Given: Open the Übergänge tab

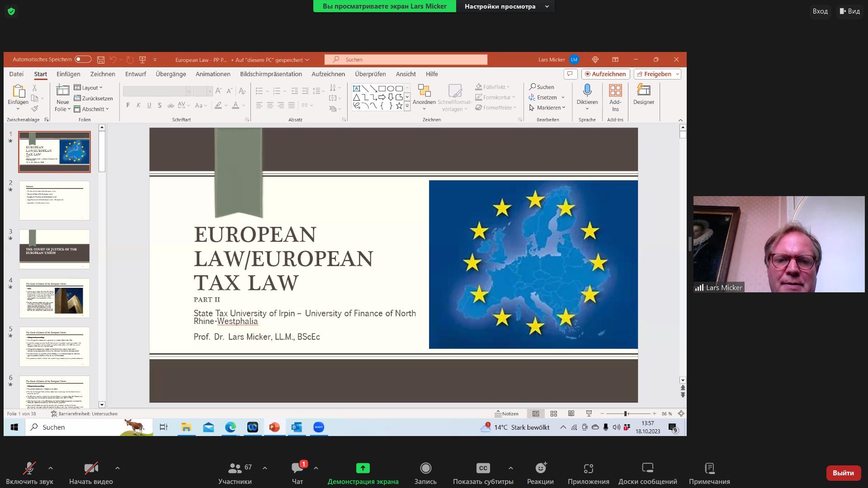Looking at the screenshot, I should [171, 74].
